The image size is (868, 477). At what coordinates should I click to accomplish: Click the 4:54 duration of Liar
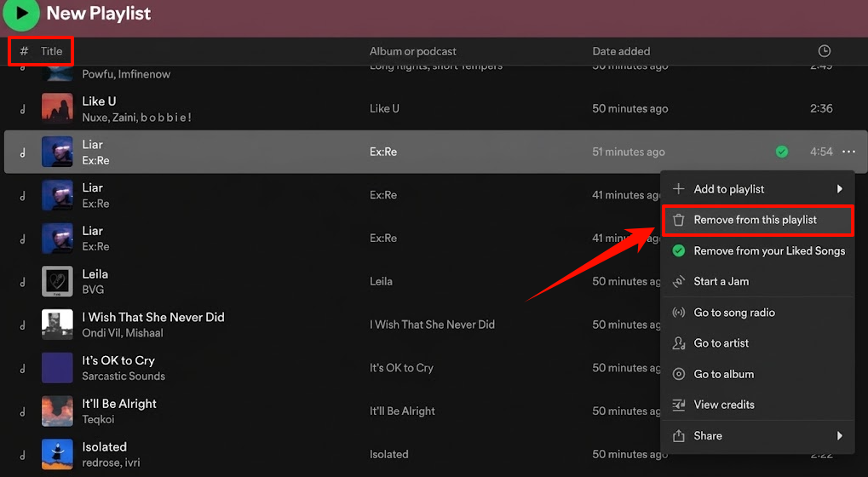pyautogui.click(x=821, y=152)
